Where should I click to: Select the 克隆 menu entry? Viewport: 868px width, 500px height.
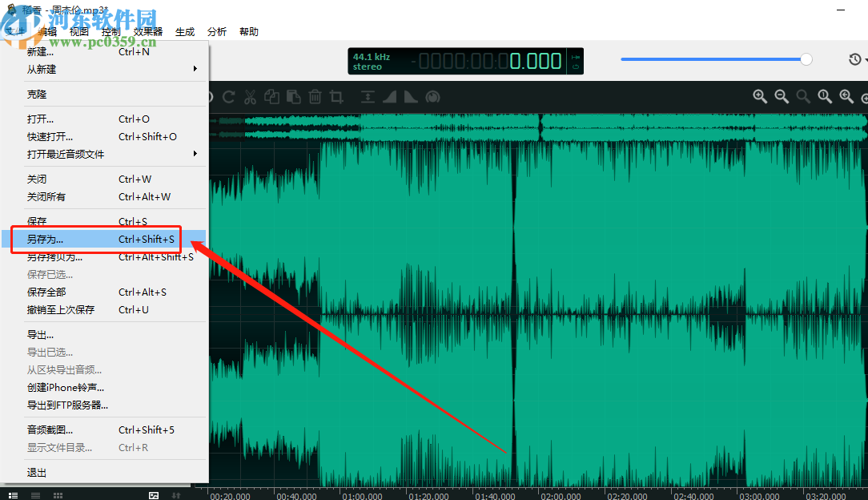pos(104,94)
